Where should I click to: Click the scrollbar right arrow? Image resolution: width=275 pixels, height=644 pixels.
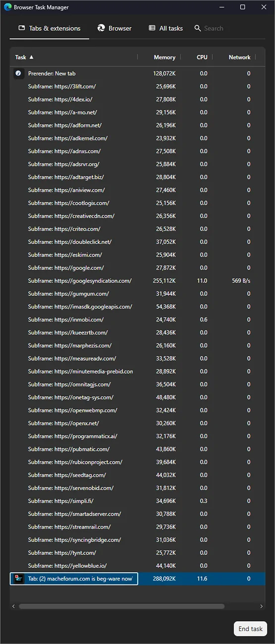(x=262, y=606)
